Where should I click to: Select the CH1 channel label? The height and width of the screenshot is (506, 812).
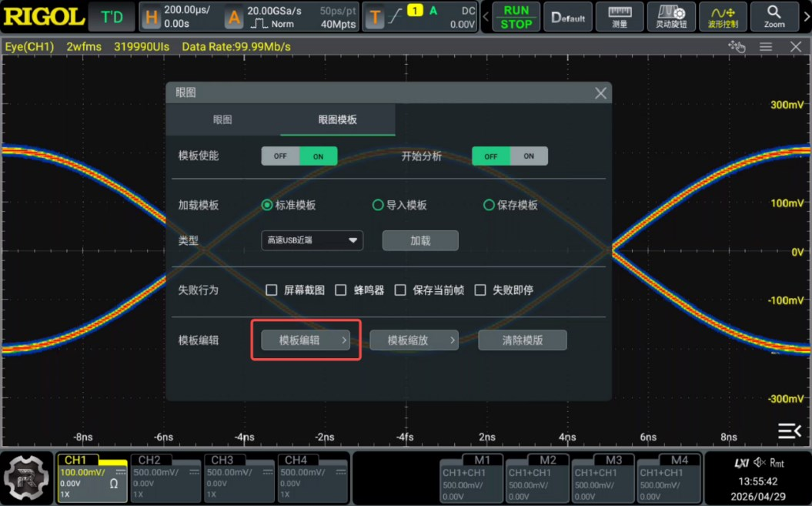click(x=75, y=460)
